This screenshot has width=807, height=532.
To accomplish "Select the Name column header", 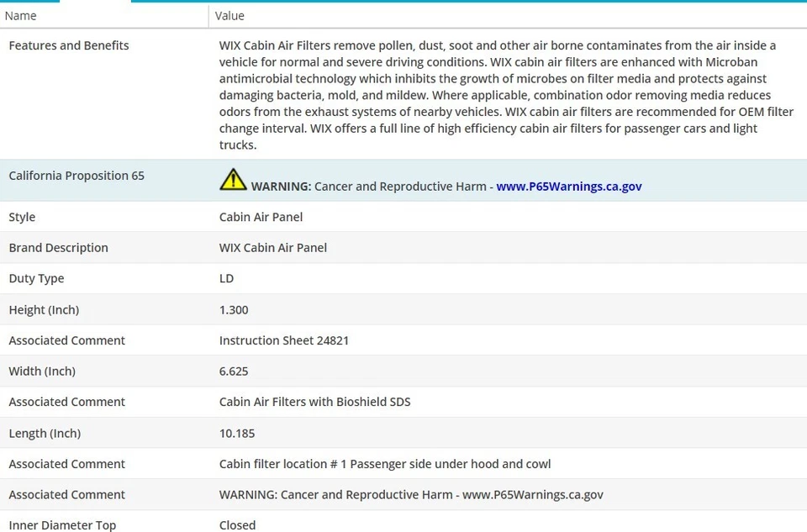I will [x=20, y=16].
